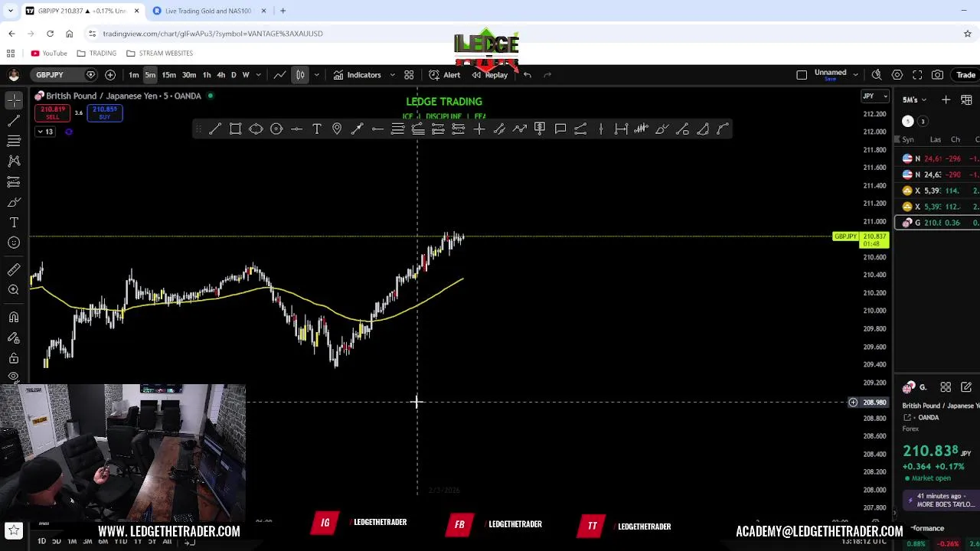This screenshot has height=551, width=980.
Task: Select the 5m timeframe
Action: 150,75
